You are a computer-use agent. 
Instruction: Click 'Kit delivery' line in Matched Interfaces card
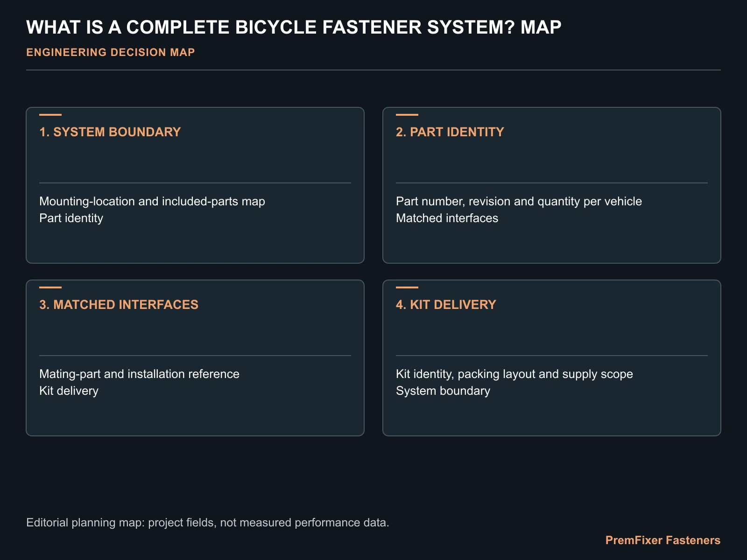point(69,391)
